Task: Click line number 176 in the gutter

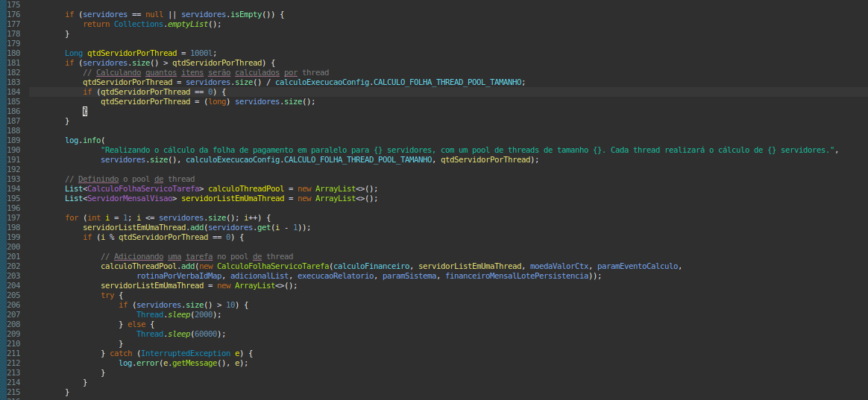Action: (x=13, y=14)
